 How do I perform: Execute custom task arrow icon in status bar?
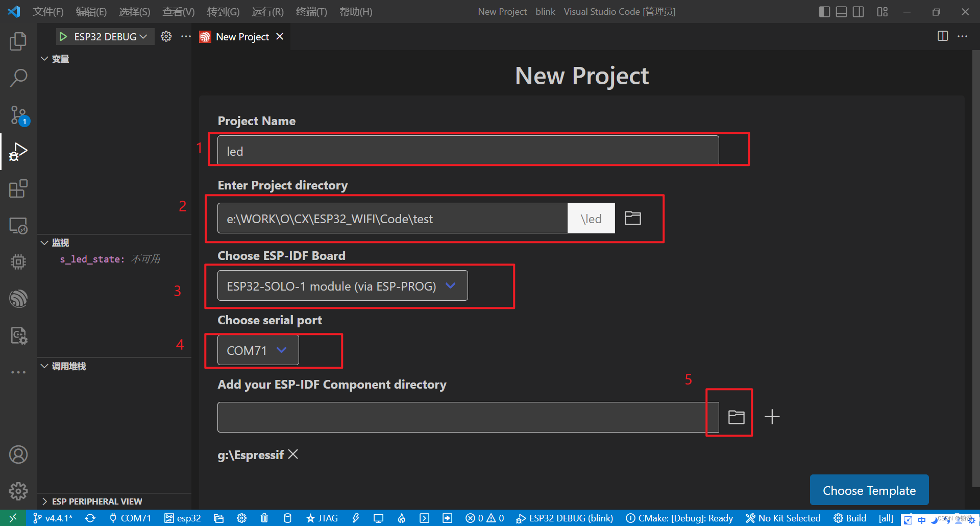pyautogui.click(x=447, y=518)
